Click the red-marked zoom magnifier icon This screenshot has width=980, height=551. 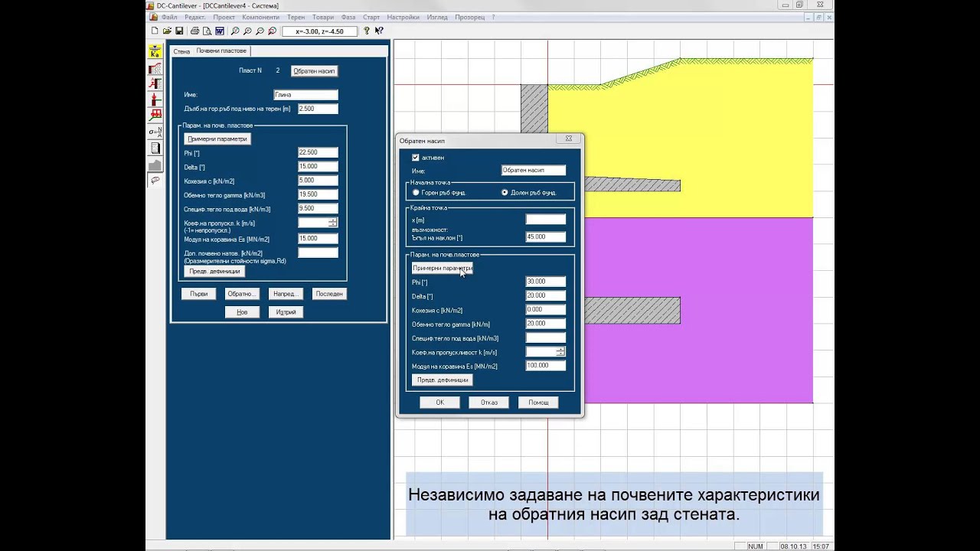tap(272, 31)
